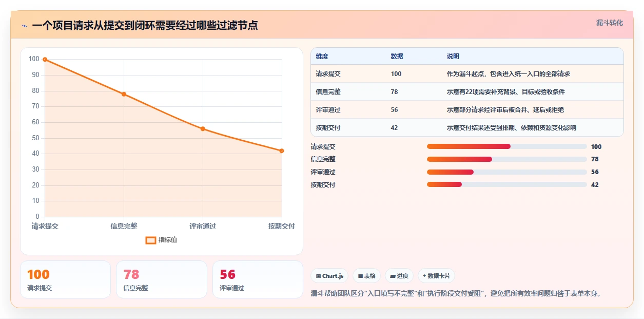The height and width of the screenshot is (319, 644).
Task: Click the description 示意有22项需要补充背景
Action: point(506,92)
